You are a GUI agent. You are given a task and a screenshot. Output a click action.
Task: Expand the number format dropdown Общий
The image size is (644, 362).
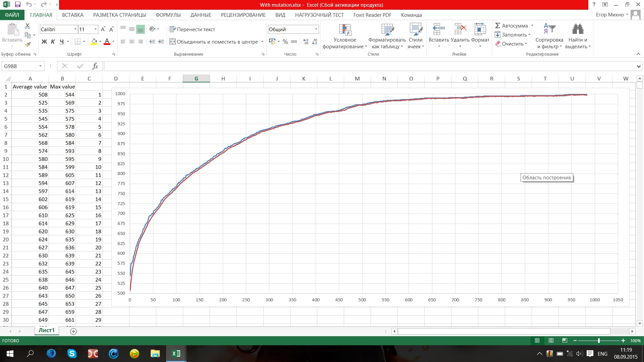316,29
